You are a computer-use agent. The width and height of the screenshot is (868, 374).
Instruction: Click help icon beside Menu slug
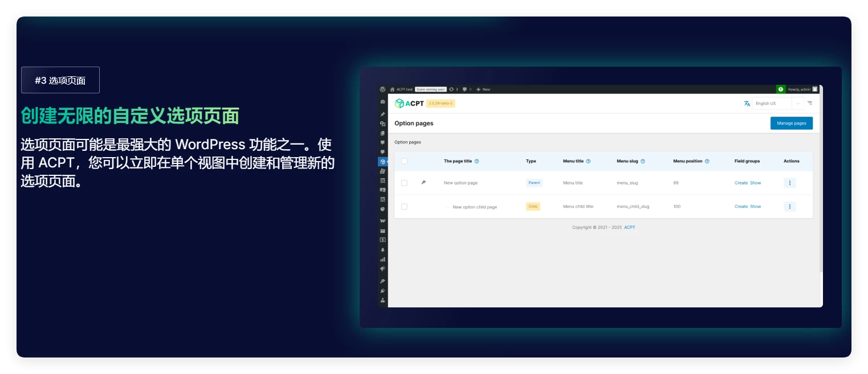coord(643,161)
